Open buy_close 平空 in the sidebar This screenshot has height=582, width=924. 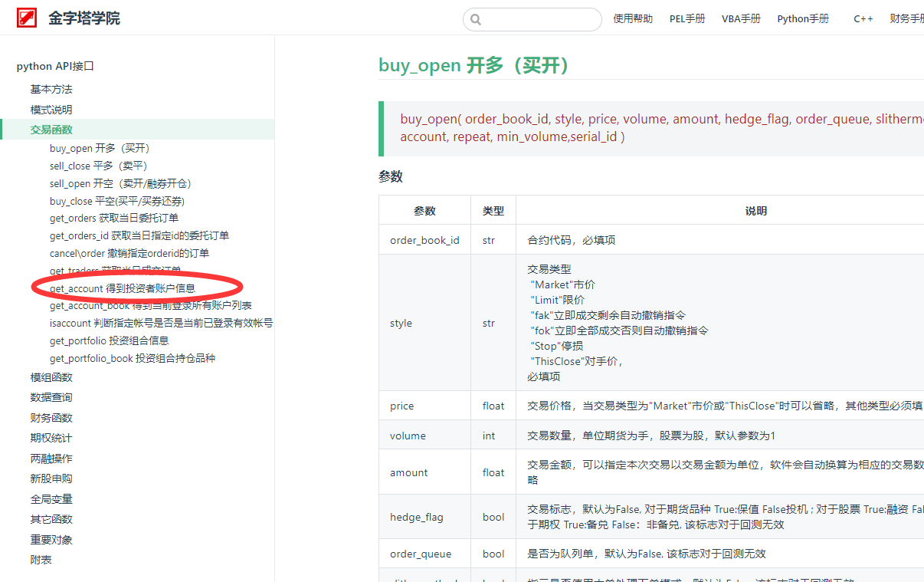click(x=117, y=201)
